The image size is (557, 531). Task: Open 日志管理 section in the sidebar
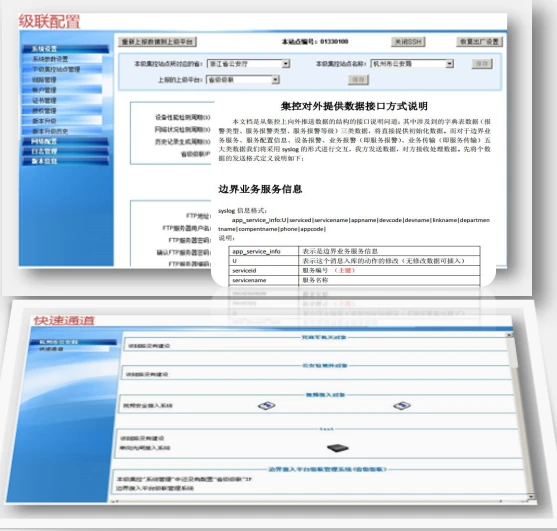pos(65,151)
